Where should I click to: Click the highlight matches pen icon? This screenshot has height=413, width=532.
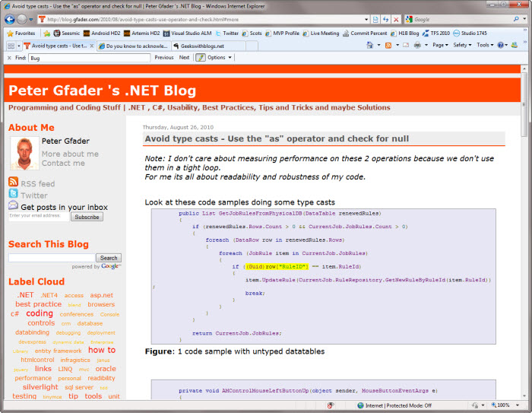(x=201, y=58)
